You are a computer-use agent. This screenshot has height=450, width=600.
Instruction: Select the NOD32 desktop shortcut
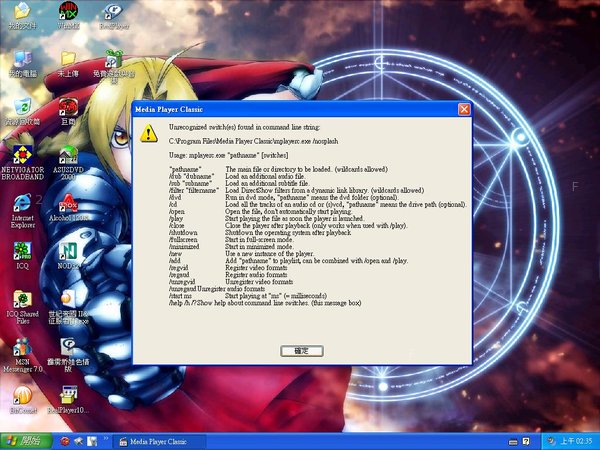point(68,256)
